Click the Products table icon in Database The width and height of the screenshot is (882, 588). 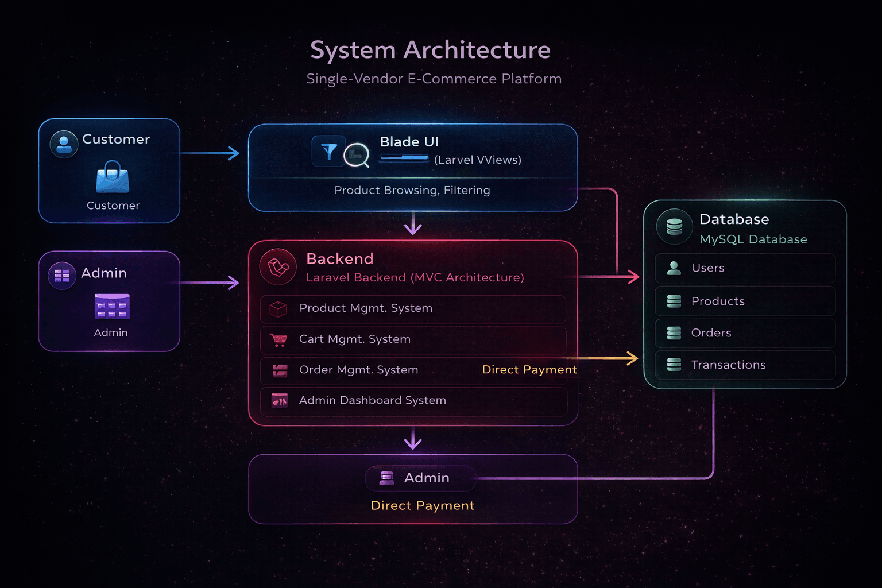(x=674, y=301)
